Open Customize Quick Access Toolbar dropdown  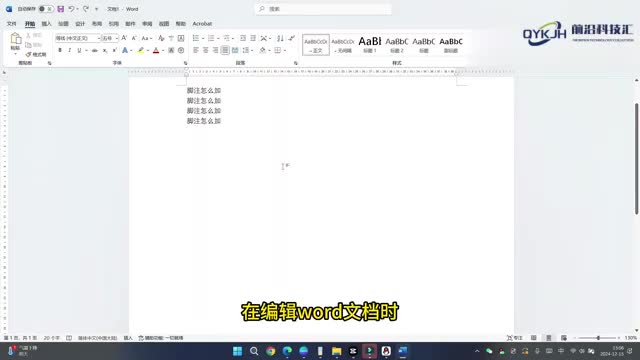[97, 9]
